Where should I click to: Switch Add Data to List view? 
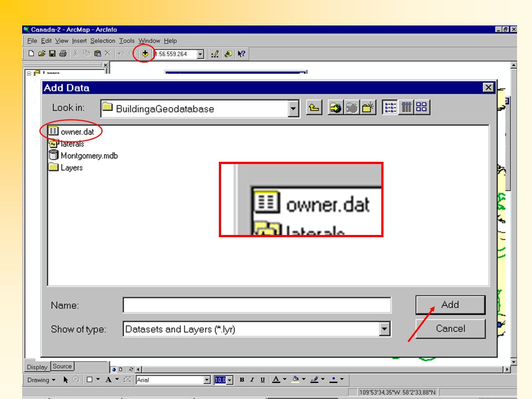(x=390, y=107)
